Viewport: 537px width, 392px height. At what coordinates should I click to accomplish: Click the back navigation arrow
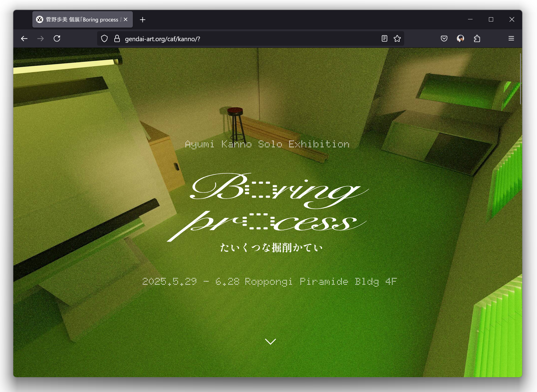pyautogui.click(x=24, y=38)
